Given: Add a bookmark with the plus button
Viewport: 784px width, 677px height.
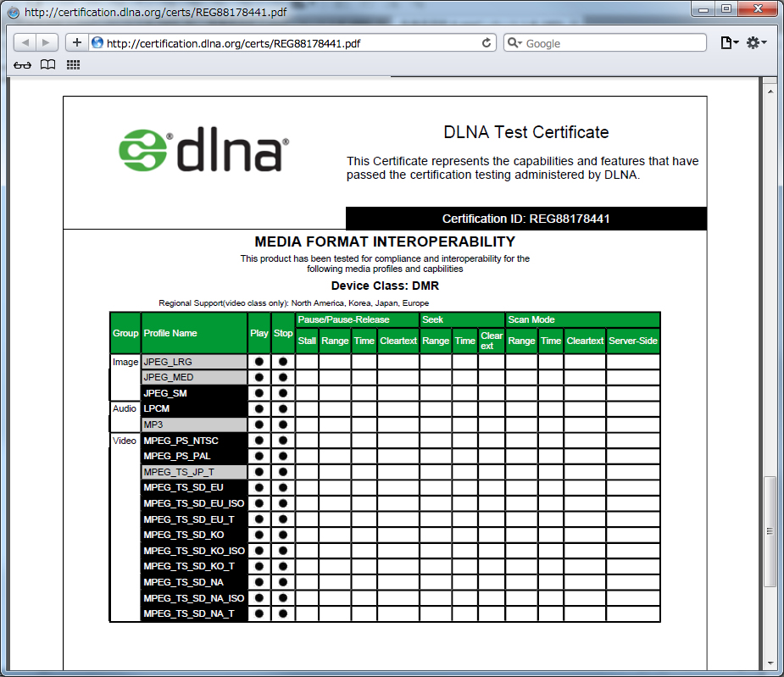Looking at the screenshot, I should pos(77,43).
